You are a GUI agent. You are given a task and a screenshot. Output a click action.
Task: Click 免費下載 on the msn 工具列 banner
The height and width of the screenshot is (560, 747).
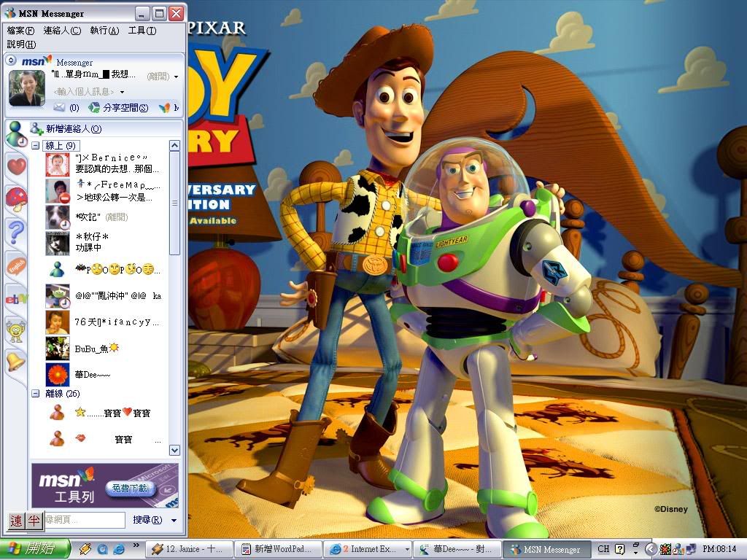[130, 488]
